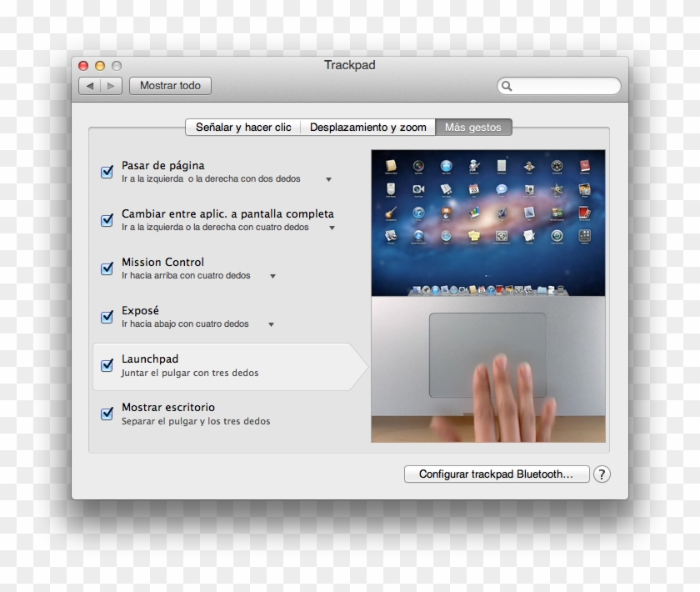Select the FaceTime camera icon in the preview
This screenshot has height=592, width=700.
pyautogui.click(x=417, y=188)
